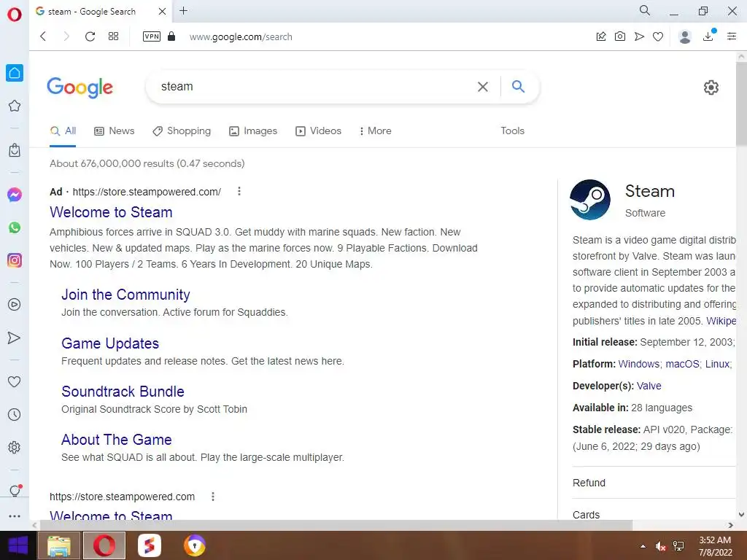747x560 pixels.
Task: Open Game Updates link
Action: click(110, 343)
